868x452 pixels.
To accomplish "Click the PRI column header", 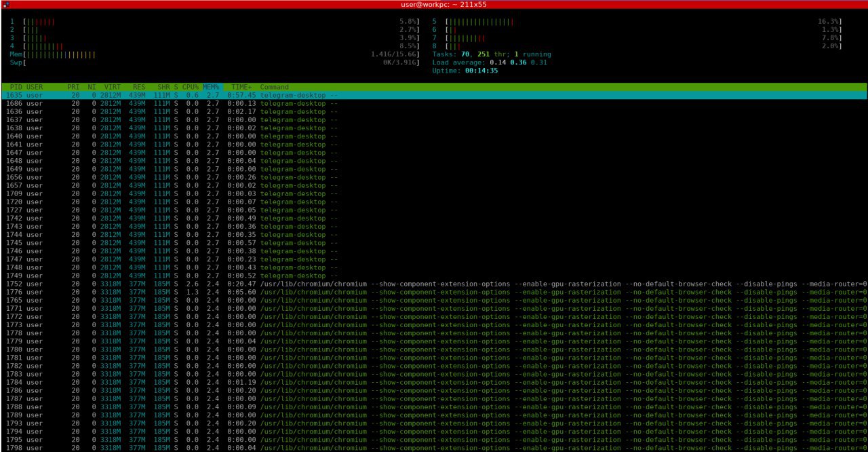I will 73,87.
